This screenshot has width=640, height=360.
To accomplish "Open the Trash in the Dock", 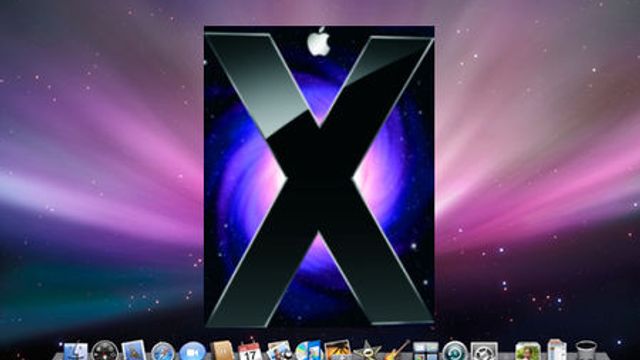I will coord(586,351).
